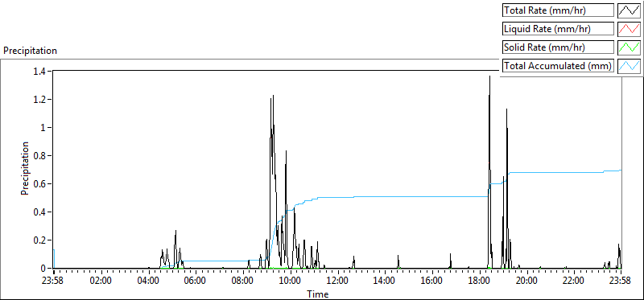Click the 12:00 time axis label

click(337, 282)
